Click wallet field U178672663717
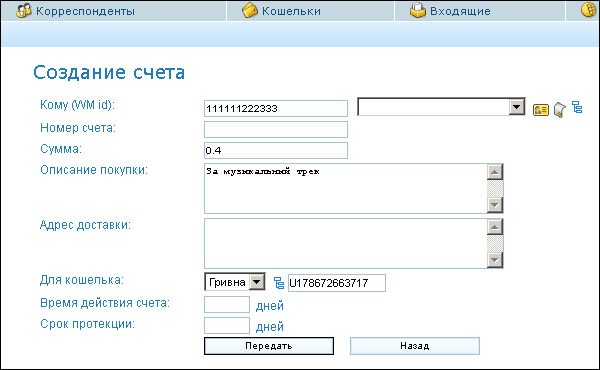 337,283
